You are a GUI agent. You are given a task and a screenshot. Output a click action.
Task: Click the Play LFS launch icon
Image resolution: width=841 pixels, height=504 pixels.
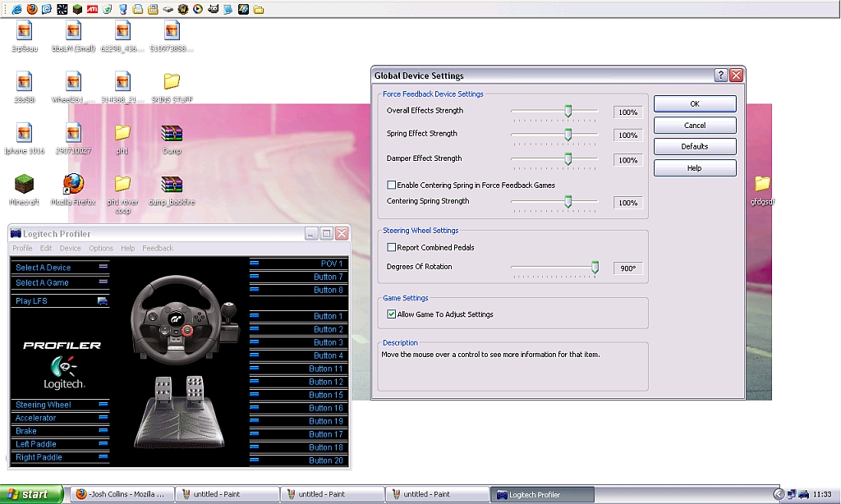click(103, 300)
